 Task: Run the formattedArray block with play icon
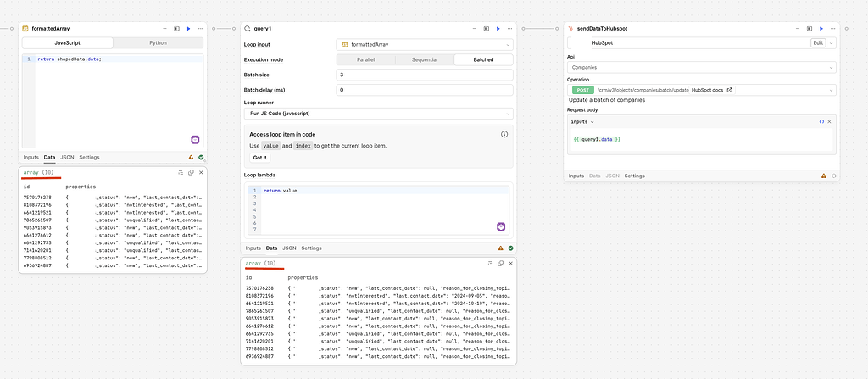click(188, 28)
